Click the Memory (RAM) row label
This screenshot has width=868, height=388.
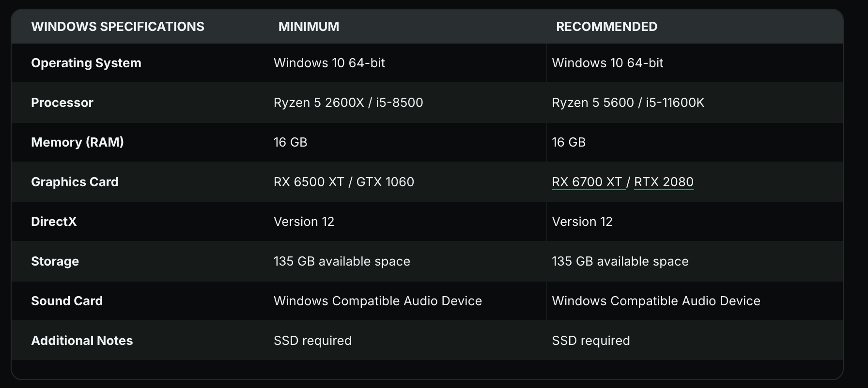tap(77, 142)
